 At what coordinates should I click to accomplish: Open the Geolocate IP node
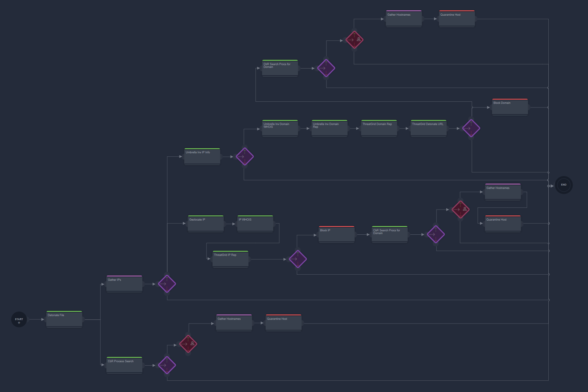tap(205, 223)
